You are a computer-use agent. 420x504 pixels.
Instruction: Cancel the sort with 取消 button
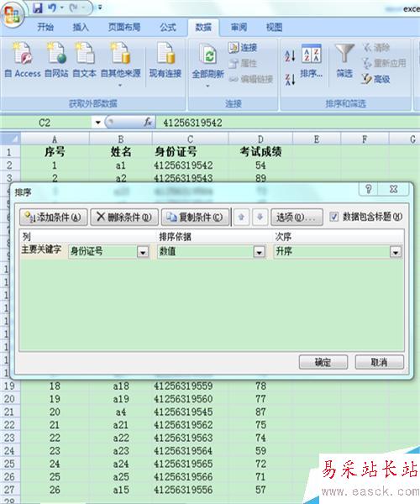pos(379,363)
